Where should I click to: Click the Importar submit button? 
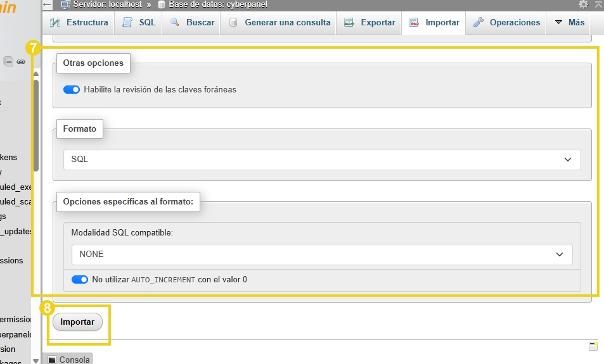pyautogui.click(x=77, y=322)
